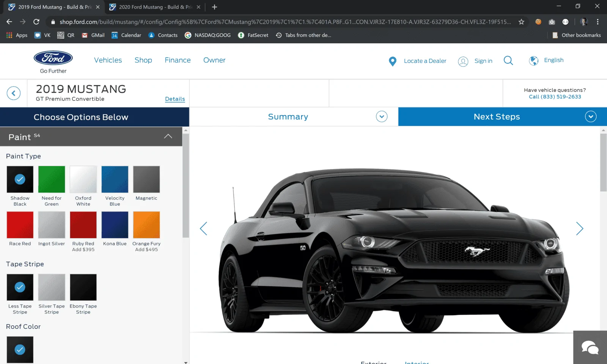Viewport: 607px width, 364px height.
Task: Select Ebony Tape Stripe option
Action: [x=83, y=287]
